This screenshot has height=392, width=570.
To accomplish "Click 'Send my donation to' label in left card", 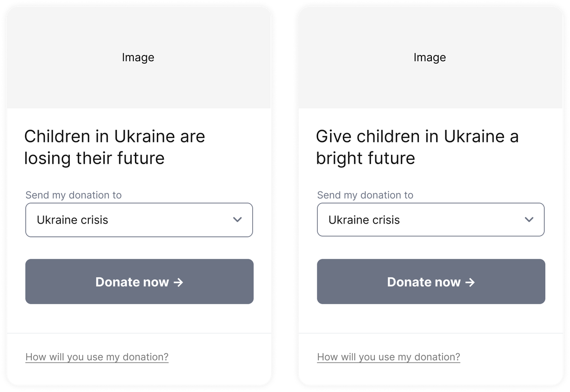I will click(74, 195).
